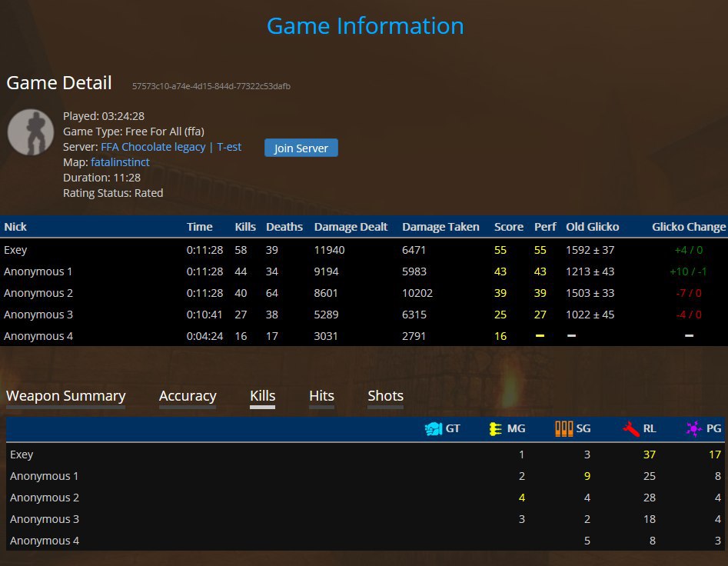Click Exey's old Glicko 1592 ± 37
This screenshot has height=566, width=728.
tap(590, 250)
